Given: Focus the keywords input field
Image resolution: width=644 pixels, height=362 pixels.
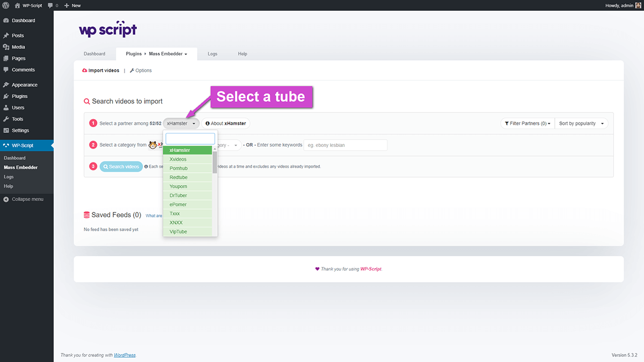Looking at the screenshot, I should (x=346, y=145).
